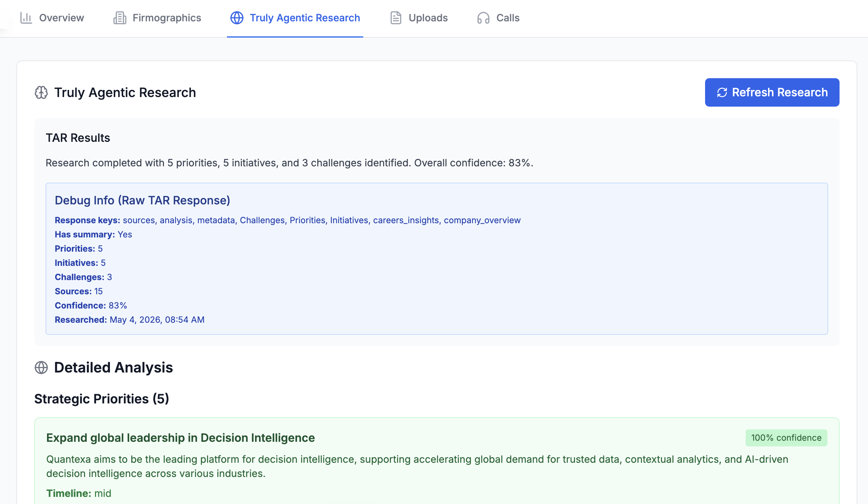Click the Strategic Priorities (5) heading
This screenshot has height=504, width=868.
coord(102,399)
